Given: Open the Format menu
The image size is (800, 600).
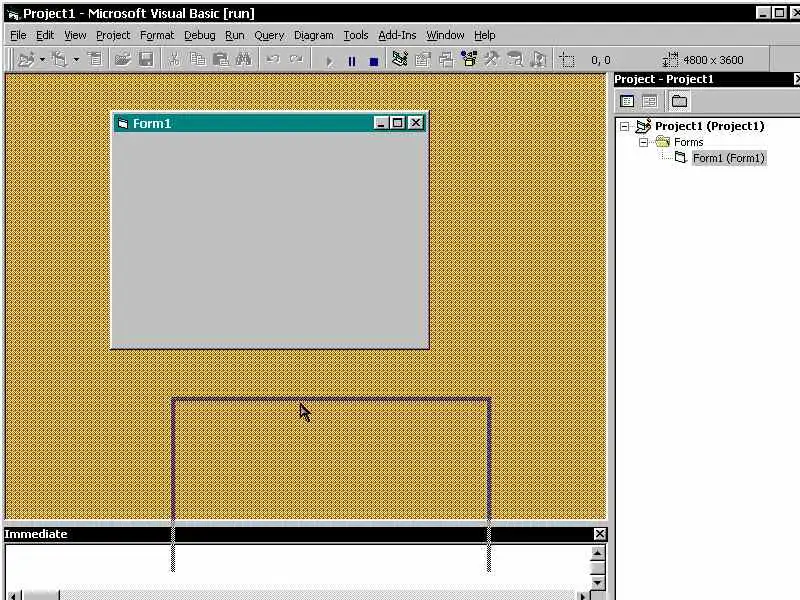Looking at the screenshot, I should click(157, 35).
